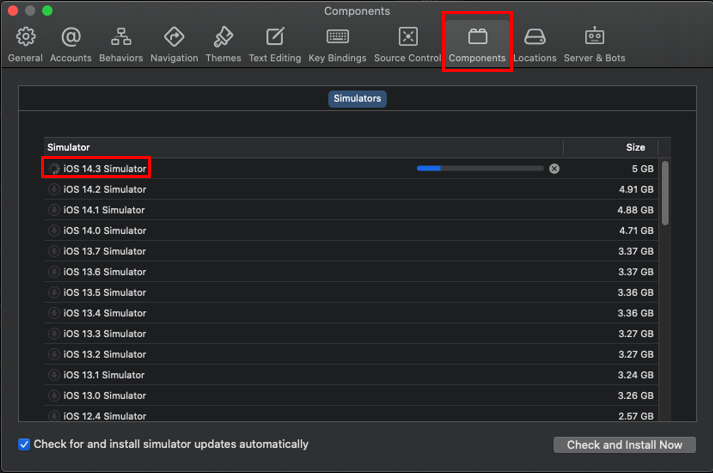Download the iOS 13.7 Simulator

click(x=54, y=251)
